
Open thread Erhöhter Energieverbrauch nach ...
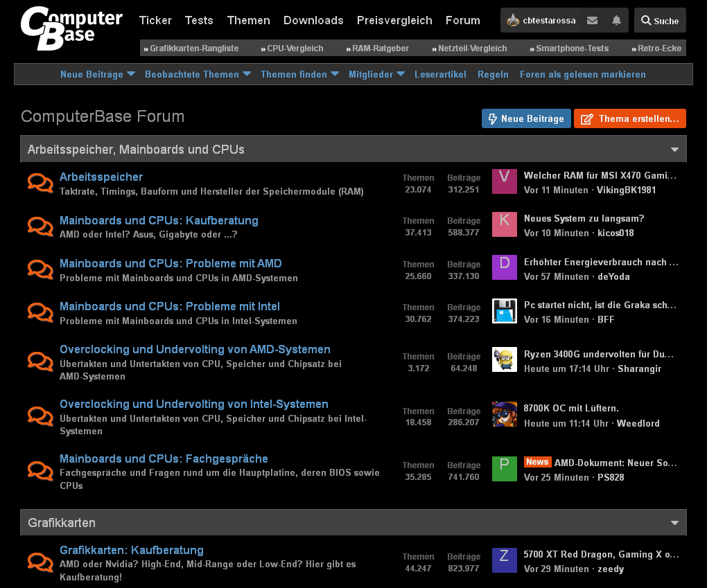600,262
